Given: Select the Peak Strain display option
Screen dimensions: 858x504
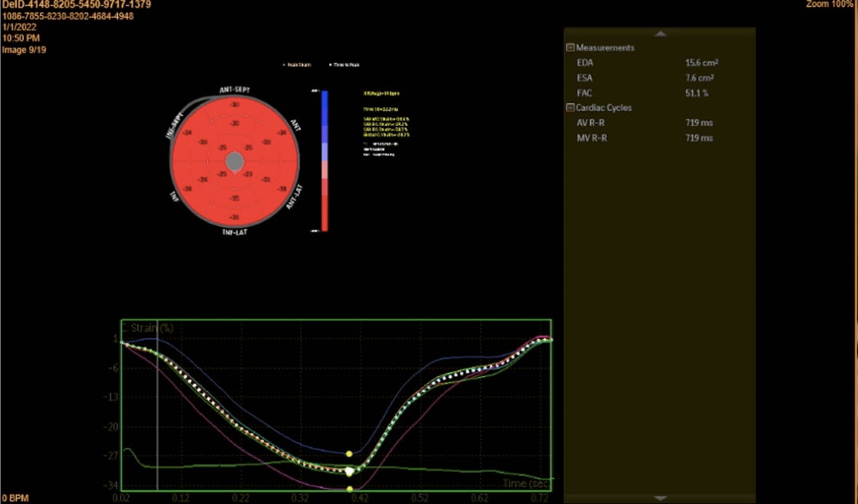Looking at the screenshot, I should point(299,65).
